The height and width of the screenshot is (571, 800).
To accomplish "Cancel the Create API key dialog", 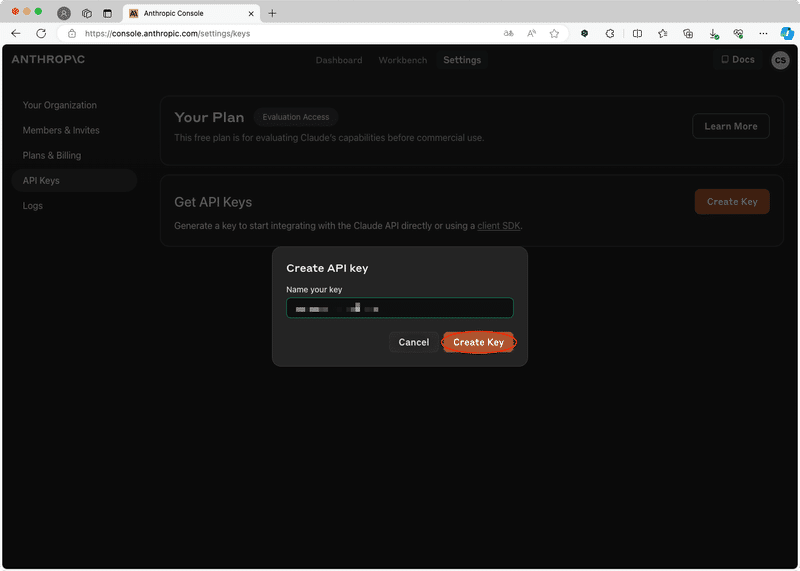I will point(413,342).
